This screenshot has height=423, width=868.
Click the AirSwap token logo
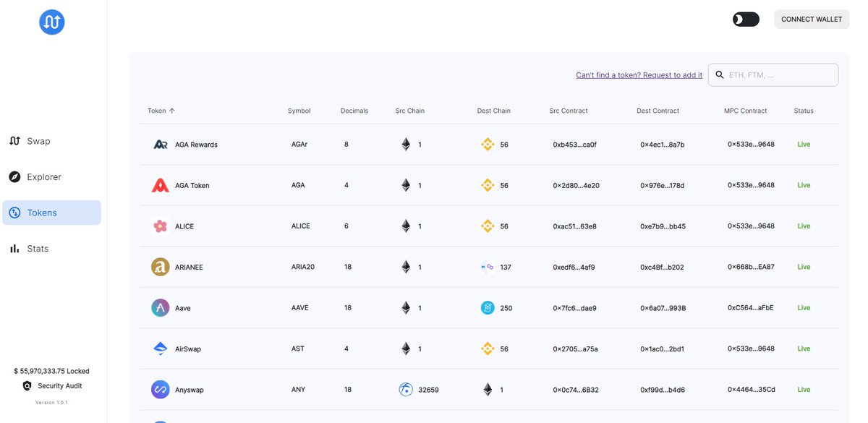[x=161, y=349]
